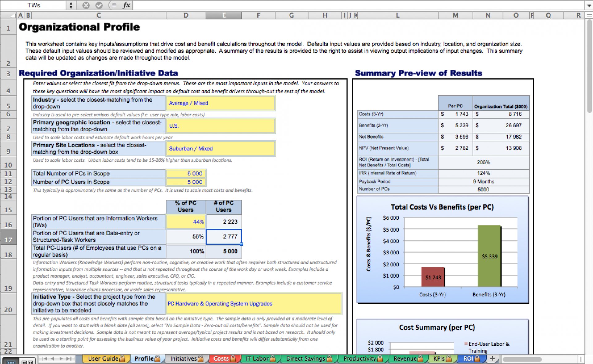
Task: Open the Name Box stepper arrows
Action: [71, 5]
